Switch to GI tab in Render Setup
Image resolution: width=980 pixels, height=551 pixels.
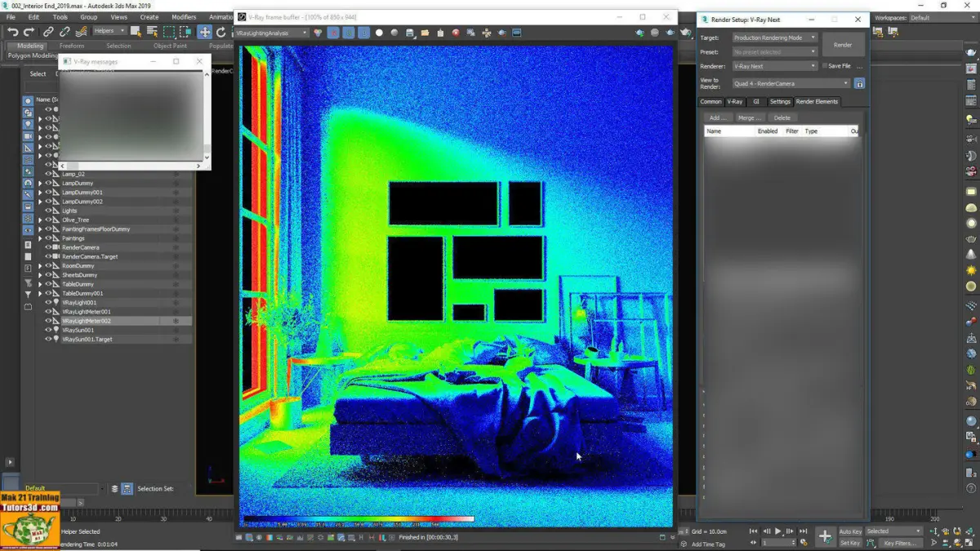(756, 102)
